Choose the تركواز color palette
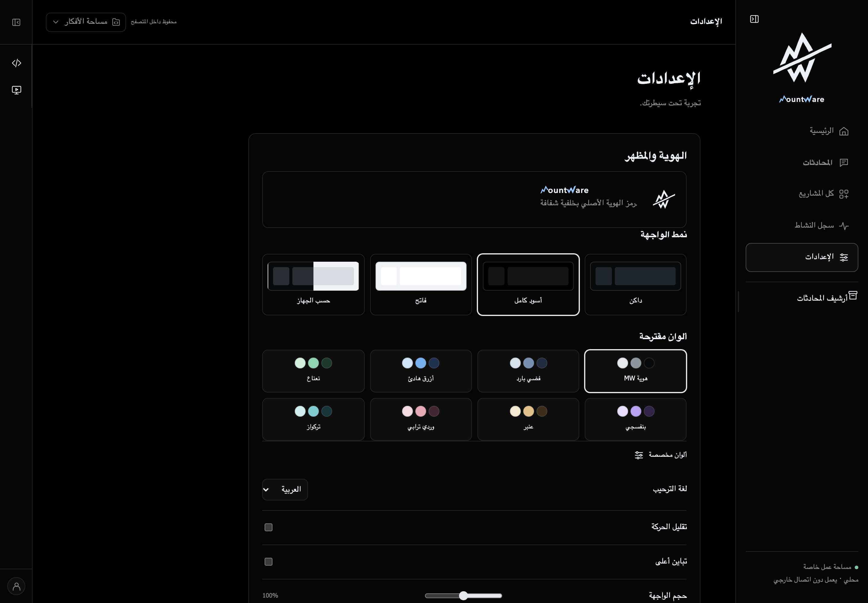This screenshot has width=868, height=603. (x=313, y=419)
